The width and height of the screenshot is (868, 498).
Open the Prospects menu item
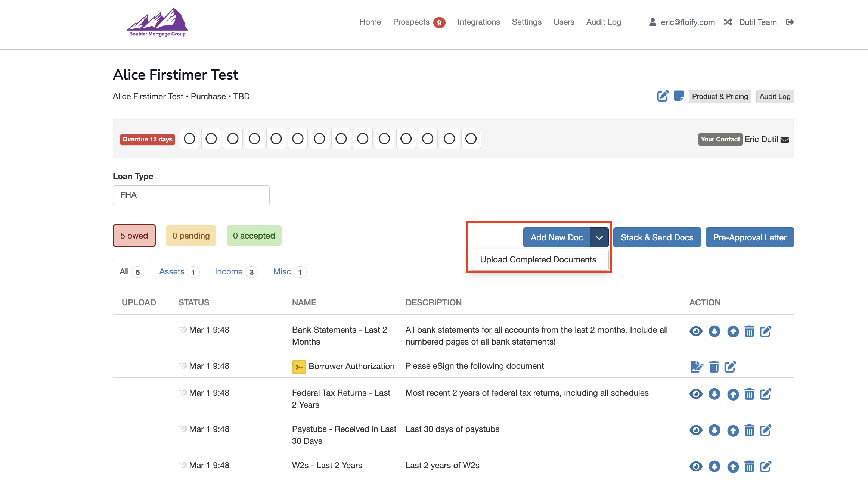[x=411, y=22]
